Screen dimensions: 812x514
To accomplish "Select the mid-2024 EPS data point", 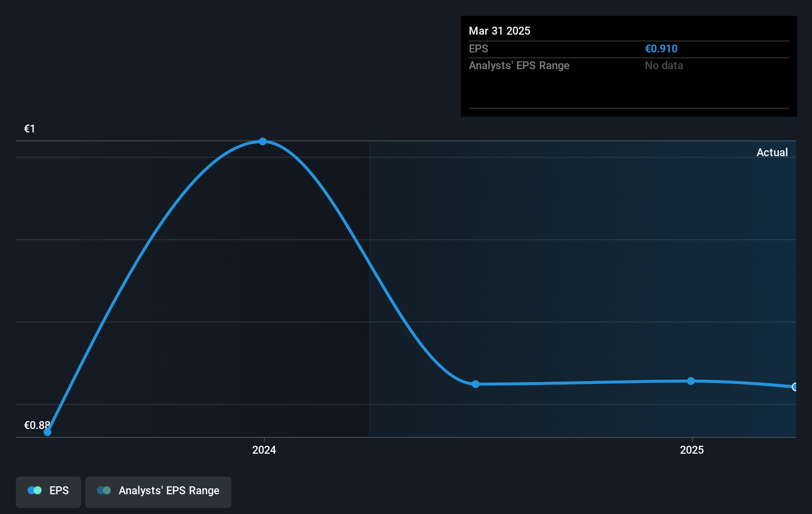I will (x=475, y=384).
